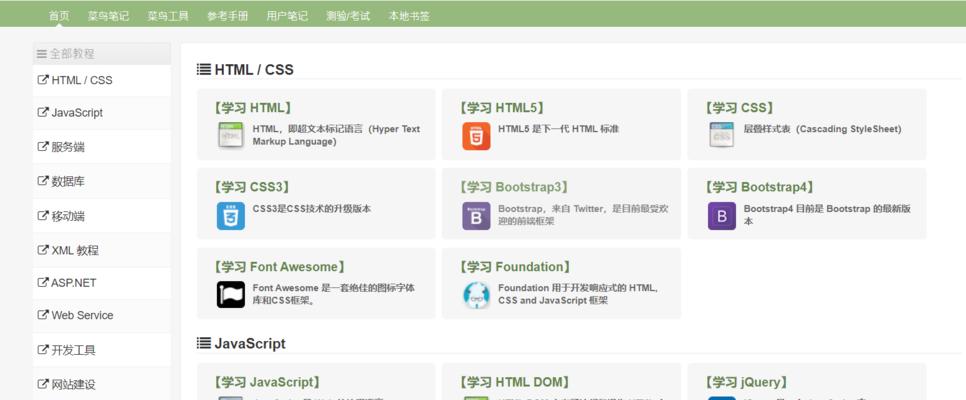This screenshot has width=966, height=400.
Task: Open the 【学习 CSS】 tutorial
Action: pos(739,108)
